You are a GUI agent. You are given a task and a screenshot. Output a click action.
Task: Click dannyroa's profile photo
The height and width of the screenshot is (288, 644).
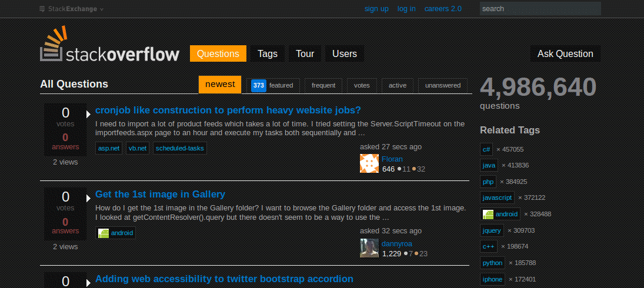click(x=369, y=248)
